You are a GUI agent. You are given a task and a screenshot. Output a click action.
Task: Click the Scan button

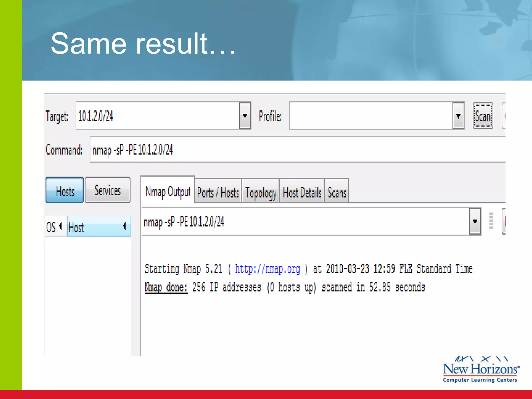pyautogui.click(x=483, y=116)
